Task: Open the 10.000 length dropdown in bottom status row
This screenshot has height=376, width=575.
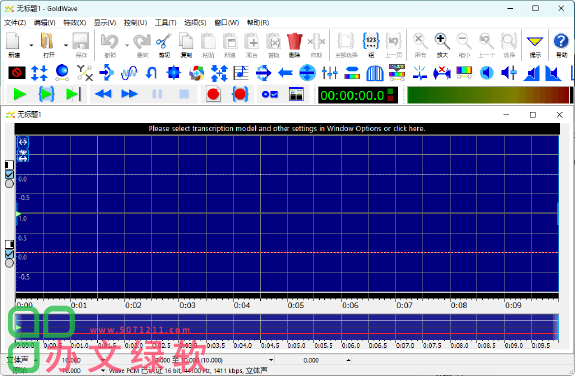Action: (x=103, y=370)
